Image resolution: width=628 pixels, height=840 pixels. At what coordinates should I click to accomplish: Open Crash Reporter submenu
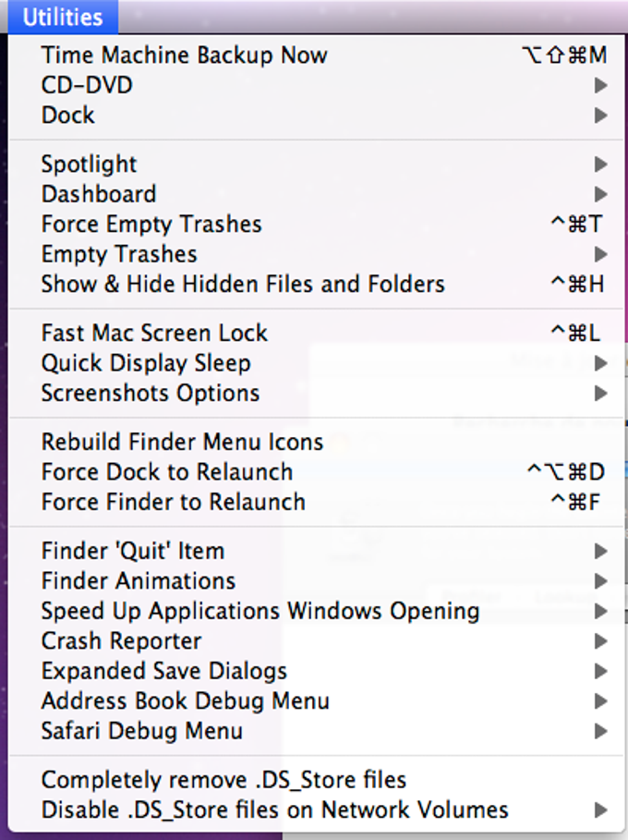pyautogui.click(x=317, y=640)
